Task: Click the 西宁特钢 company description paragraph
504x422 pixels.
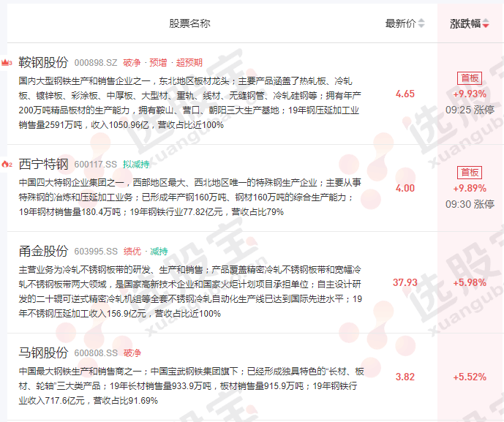Action: tap(189, 197)
